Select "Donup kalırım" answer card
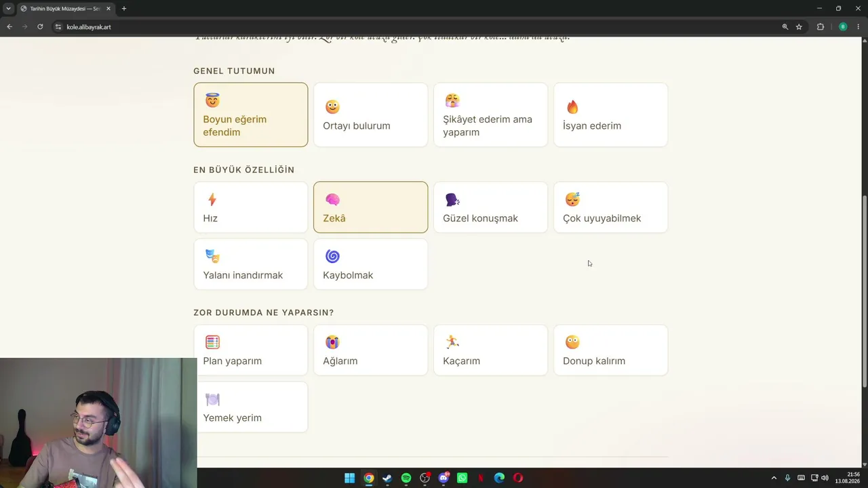The image size is (868, 488). pyautogui.click(x=610, y=350)
